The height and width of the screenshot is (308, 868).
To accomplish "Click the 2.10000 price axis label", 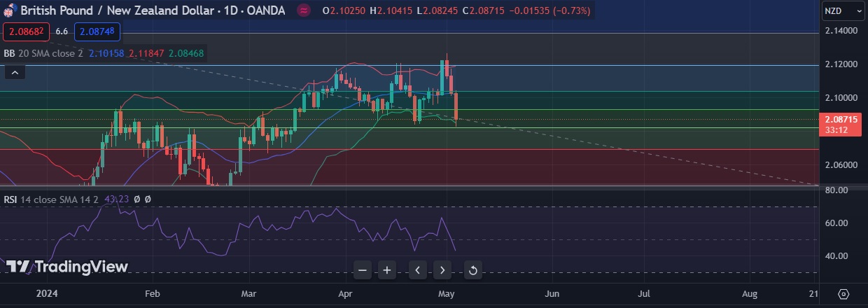I will pyautogui.click(x=841, y=98).
